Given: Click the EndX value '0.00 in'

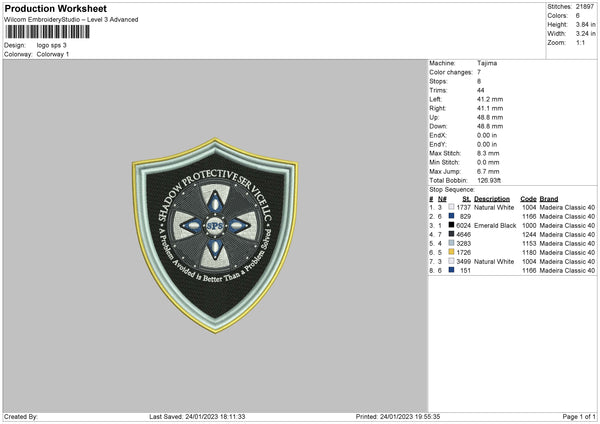Looking at the screenshot, I should pos(487,135).
